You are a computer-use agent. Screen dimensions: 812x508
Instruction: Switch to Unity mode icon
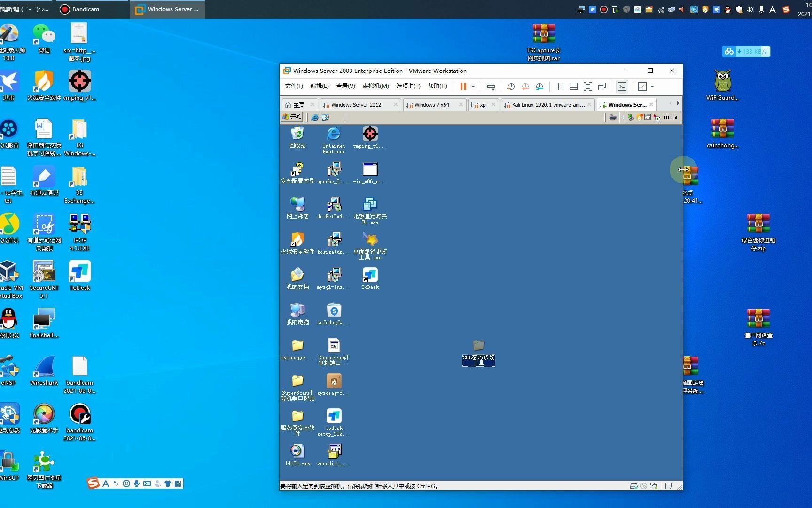click(x=602, y=87)
